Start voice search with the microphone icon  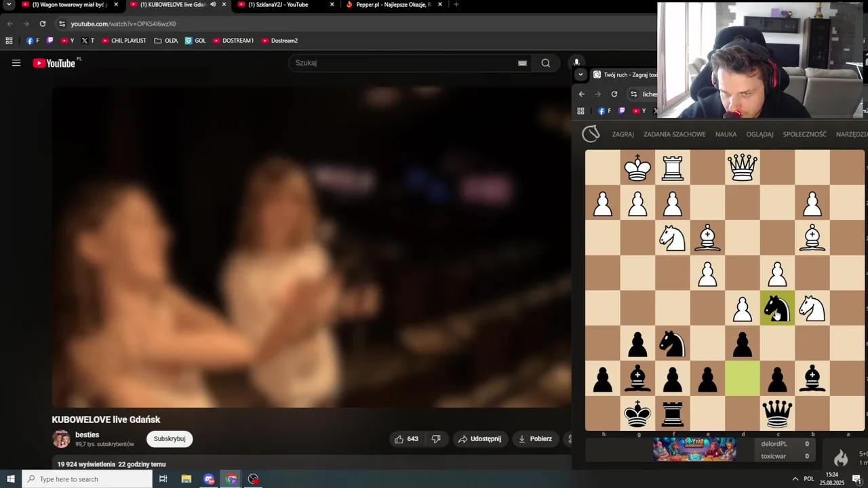tap(576, 62)
